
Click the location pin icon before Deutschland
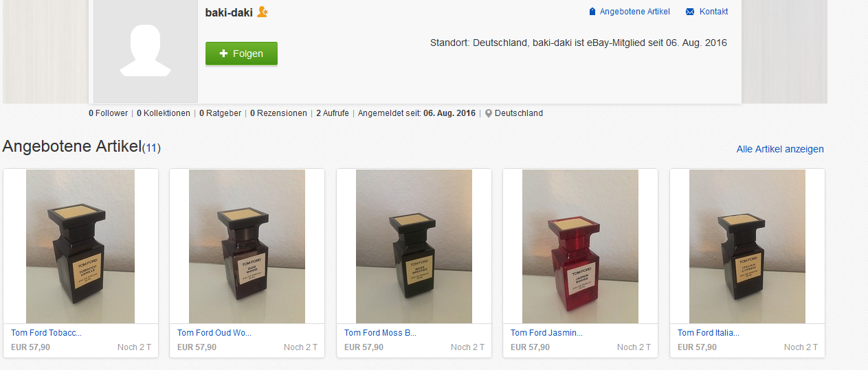[489, 113]
